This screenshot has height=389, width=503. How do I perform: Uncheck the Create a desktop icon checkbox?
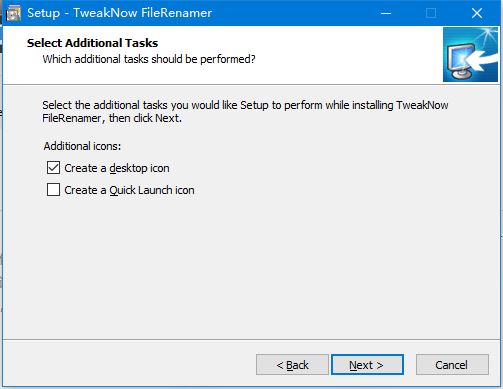coord(53,168)
